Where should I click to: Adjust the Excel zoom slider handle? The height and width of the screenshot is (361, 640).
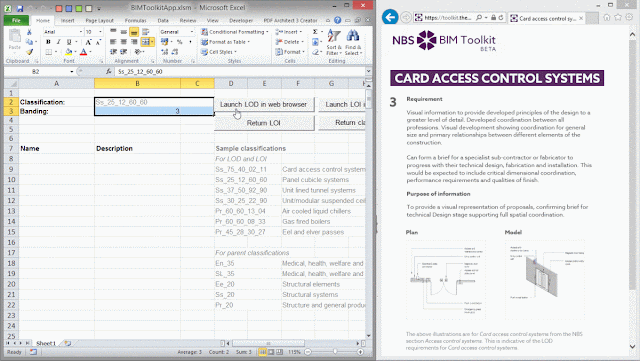pos(335,352)
